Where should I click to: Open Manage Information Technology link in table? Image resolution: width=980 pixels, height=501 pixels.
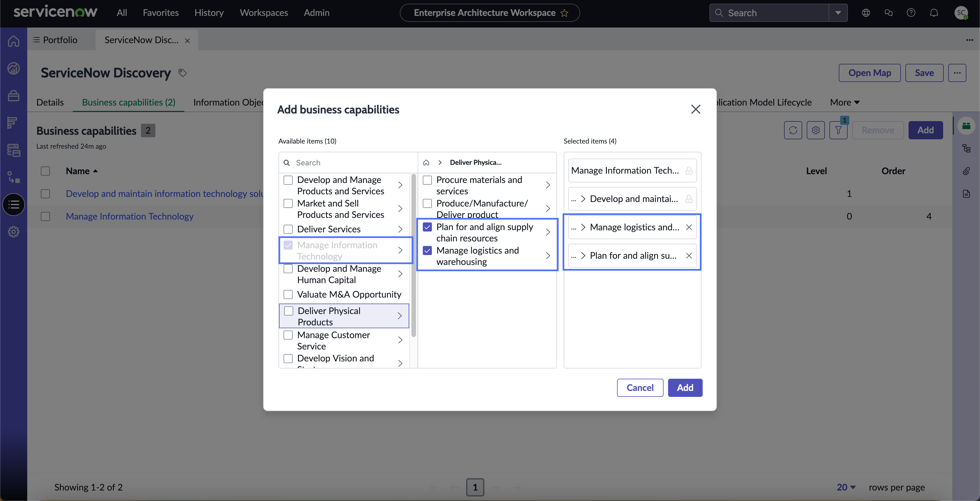pyautogui.click(x=130, y=216)
